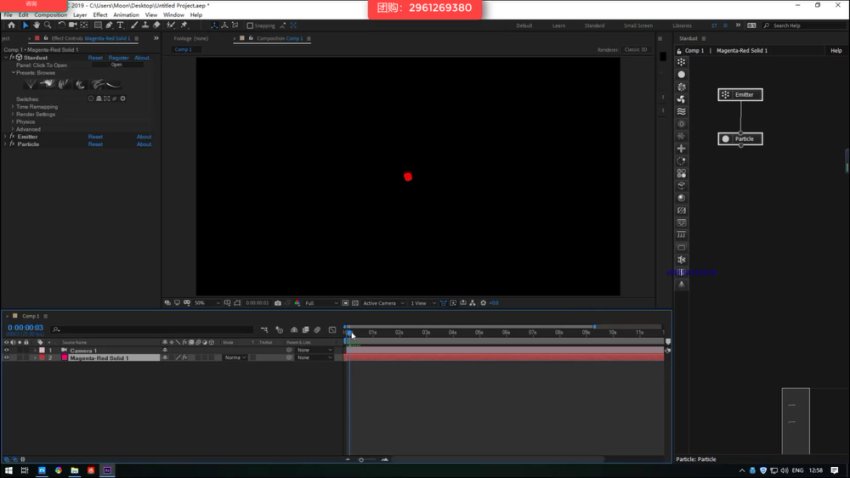Hide the Magenta-Red Solid 1 layer
The width and height of the screenshot is (850, 478).
(6, 357)
